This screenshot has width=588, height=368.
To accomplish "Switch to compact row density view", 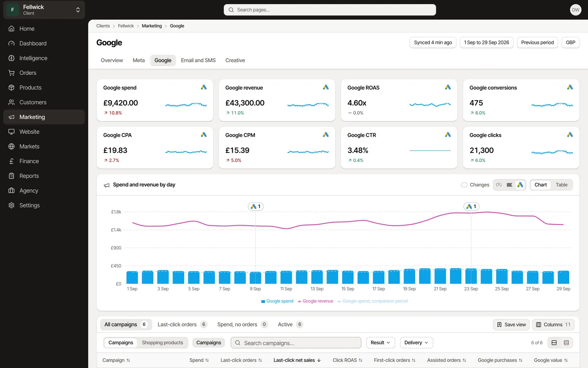I will [x=566, y=343].
